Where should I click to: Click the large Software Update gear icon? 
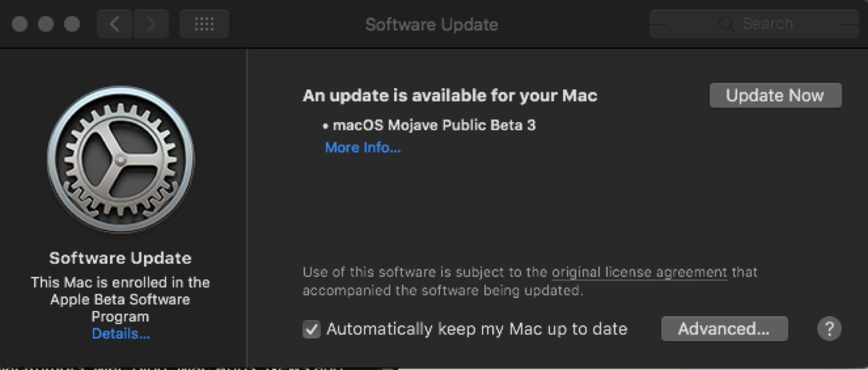(121, 159)
